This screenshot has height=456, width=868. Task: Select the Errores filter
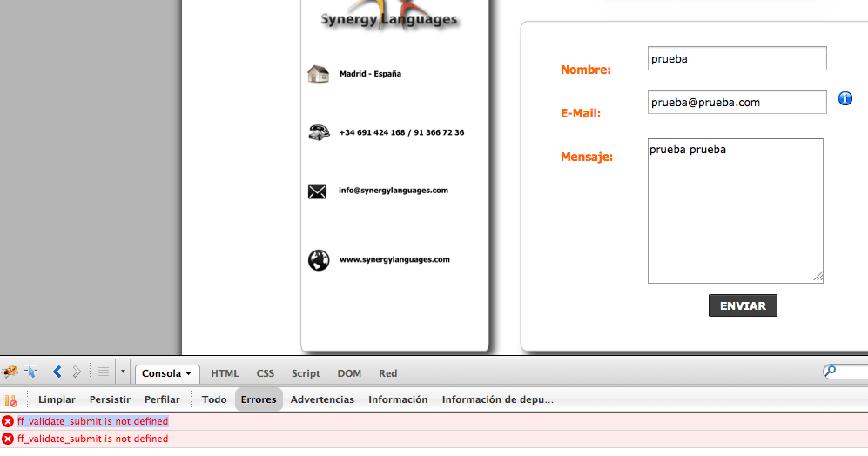[x=259, y=399]
